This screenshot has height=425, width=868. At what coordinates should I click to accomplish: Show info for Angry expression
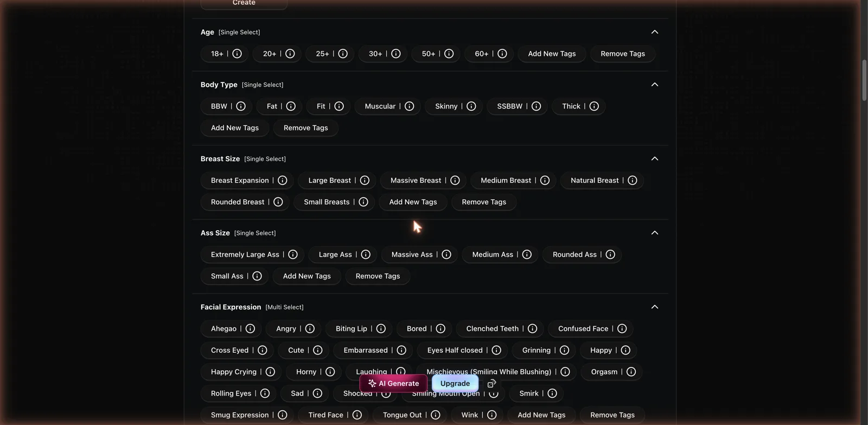pos(310,329)
